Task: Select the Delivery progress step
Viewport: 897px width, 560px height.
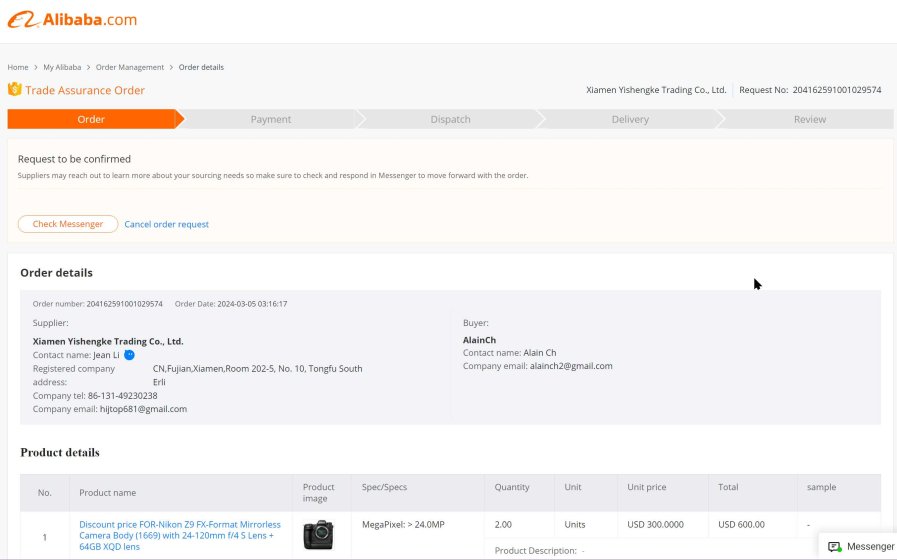Action: (x=630, y=119)
